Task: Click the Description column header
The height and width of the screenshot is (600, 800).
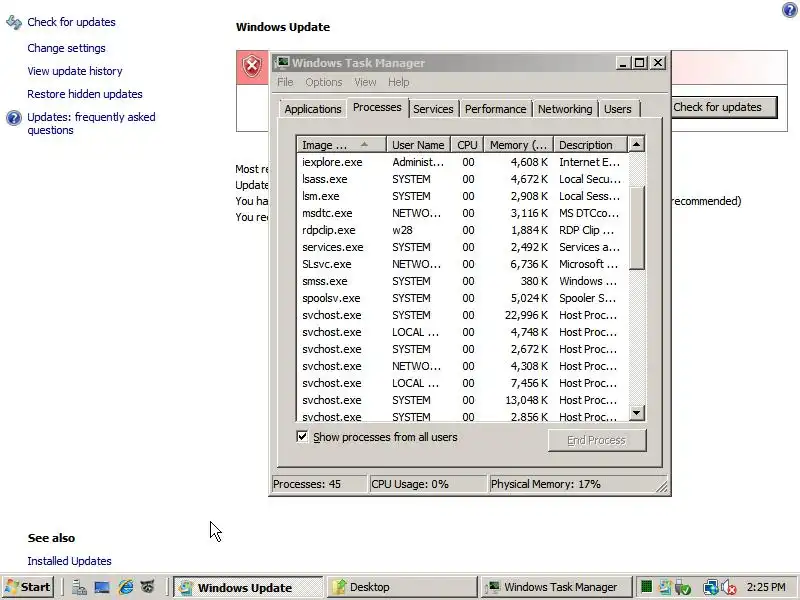Action: coord(591,145)
